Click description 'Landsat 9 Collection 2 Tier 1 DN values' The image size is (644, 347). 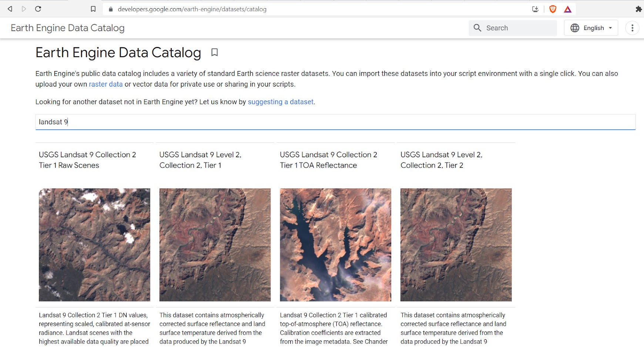coord(94,329)
